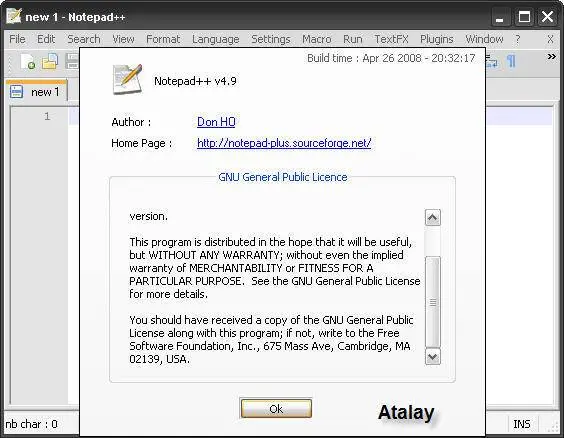This screenshot has width=564, height=438.
Task: Click Notepad++ logo in About dialog
Action: (128, 79)
